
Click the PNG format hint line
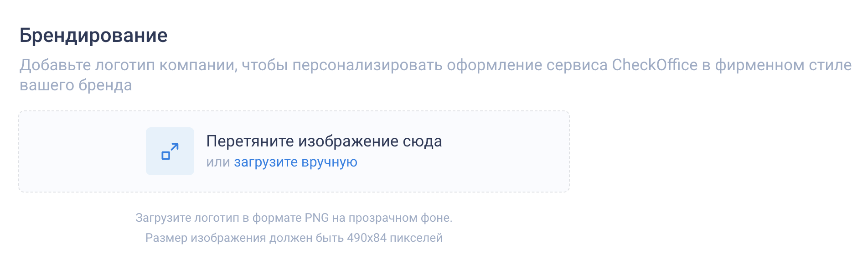(294, 218)
